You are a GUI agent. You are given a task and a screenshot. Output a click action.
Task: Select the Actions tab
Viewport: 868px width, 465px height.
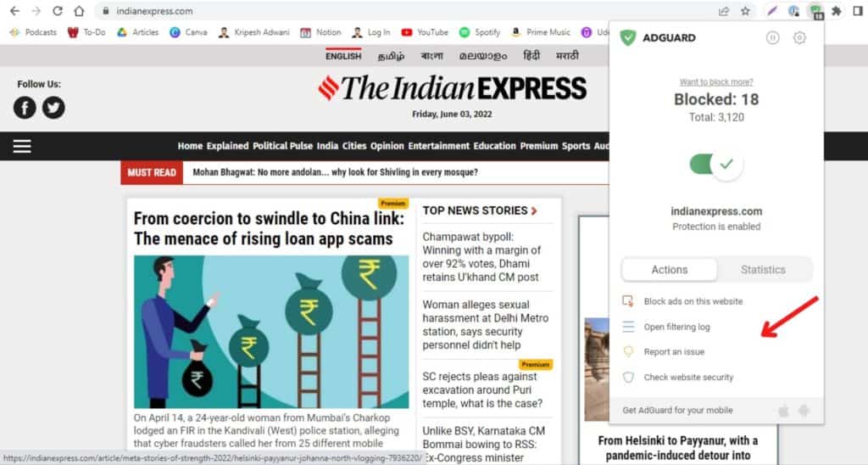pyautogui.click(x=670, y=270)
